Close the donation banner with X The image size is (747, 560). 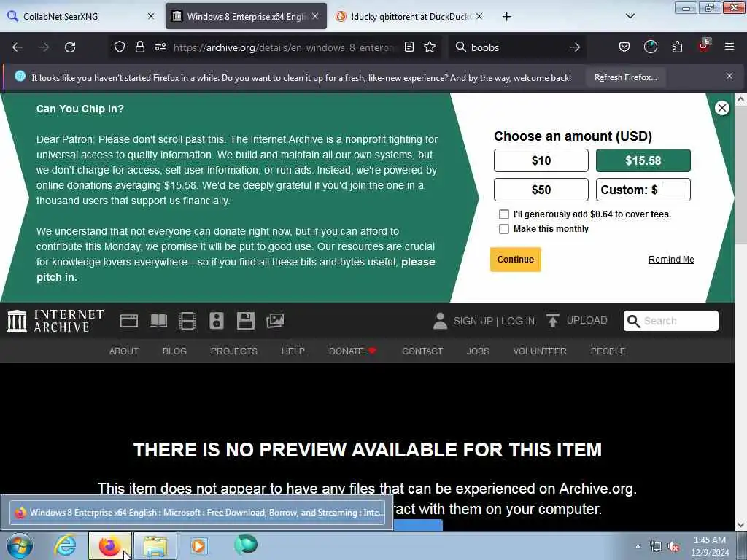pyautogui.click(x=721, y=108)
